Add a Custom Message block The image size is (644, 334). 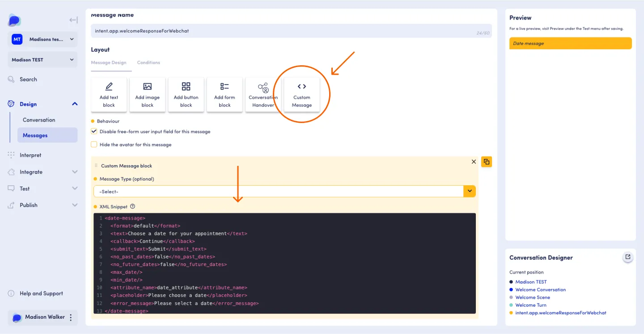coord(302,94)
